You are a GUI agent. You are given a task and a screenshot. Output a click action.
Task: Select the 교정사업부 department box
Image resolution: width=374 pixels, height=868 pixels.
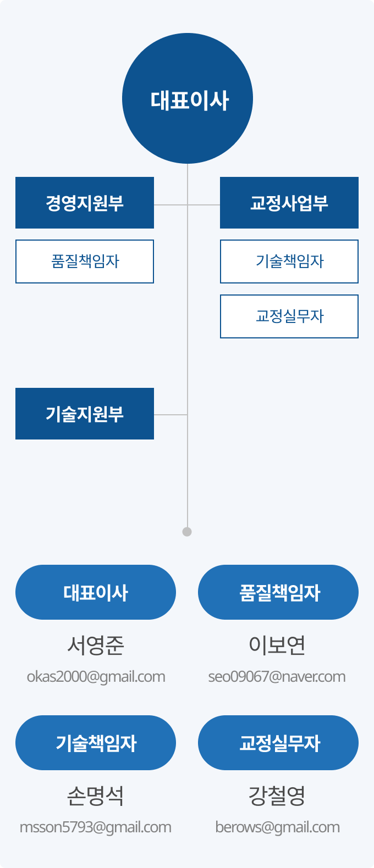(x=289, y=203)
